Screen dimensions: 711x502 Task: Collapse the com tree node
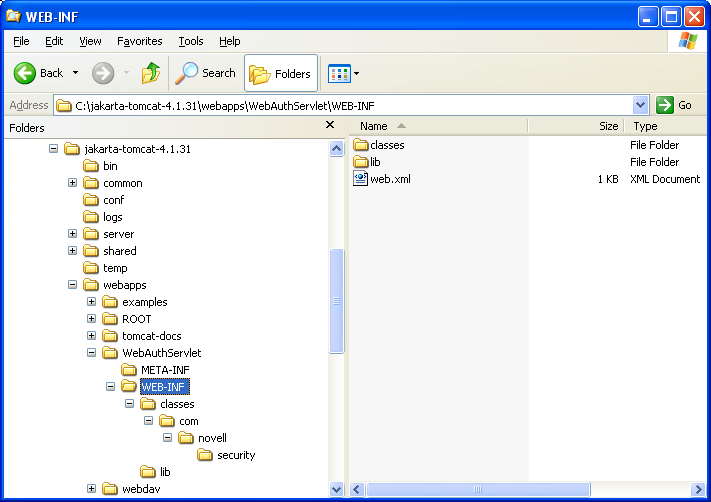click(x=149, y=421)
